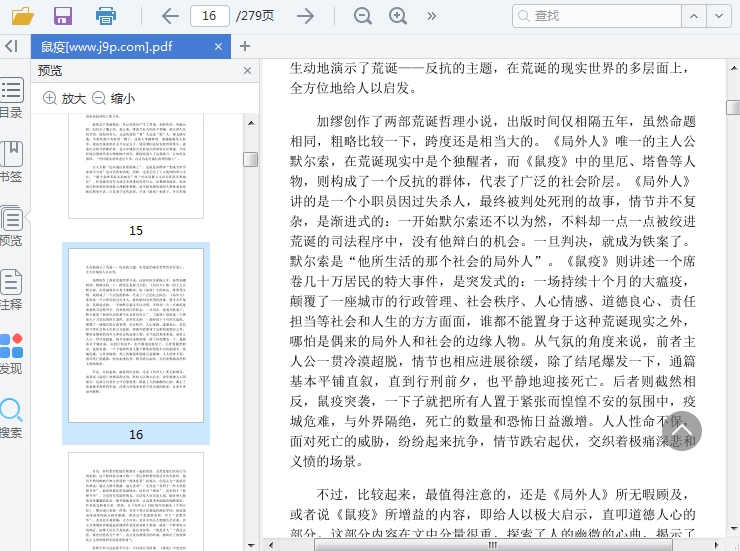Expand more toolbar options chevron

coord(431,16)
